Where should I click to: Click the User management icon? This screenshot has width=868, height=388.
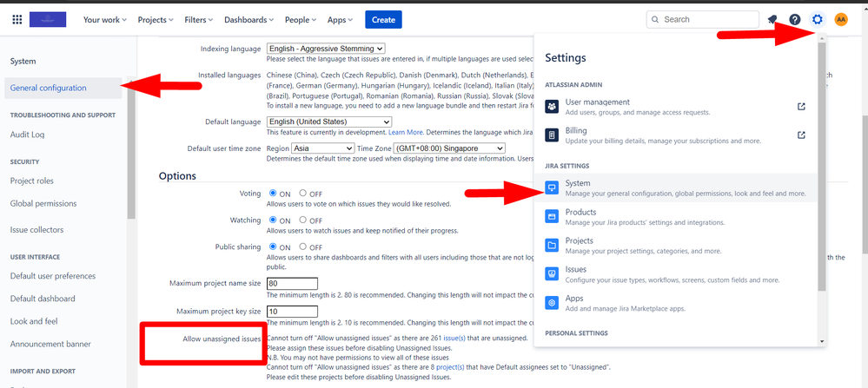(552, 107)
